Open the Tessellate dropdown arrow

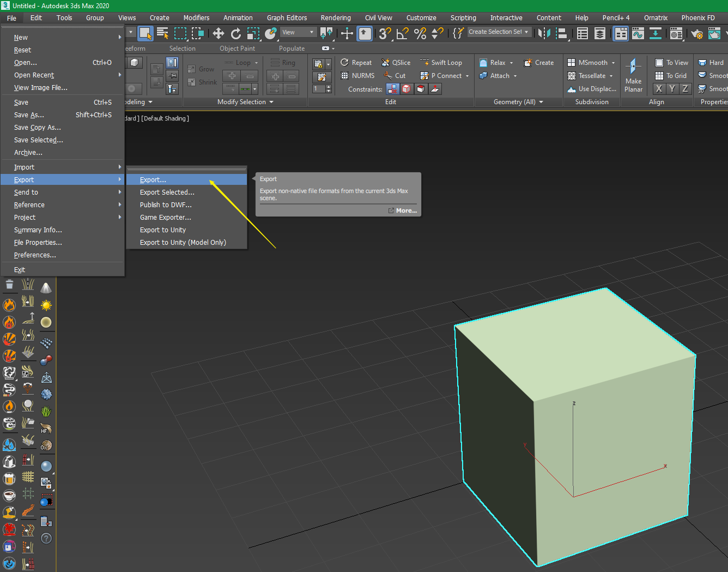611,76
